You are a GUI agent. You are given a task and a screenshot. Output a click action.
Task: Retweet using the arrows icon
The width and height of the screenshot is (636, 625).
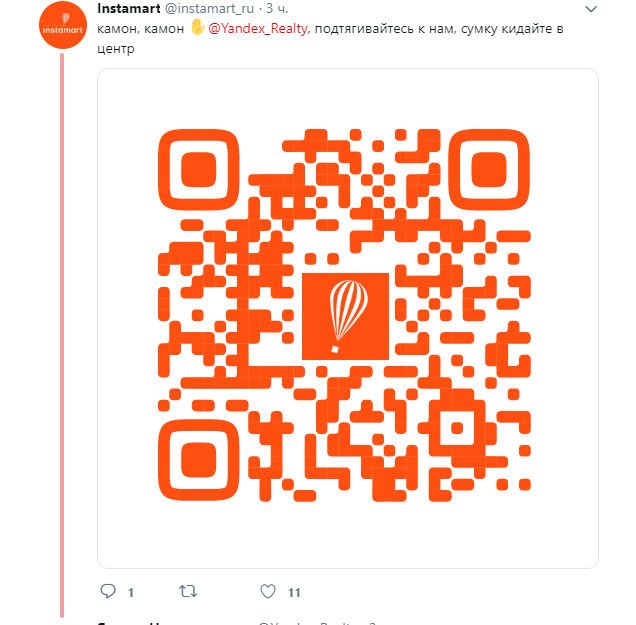coord(188,591)
